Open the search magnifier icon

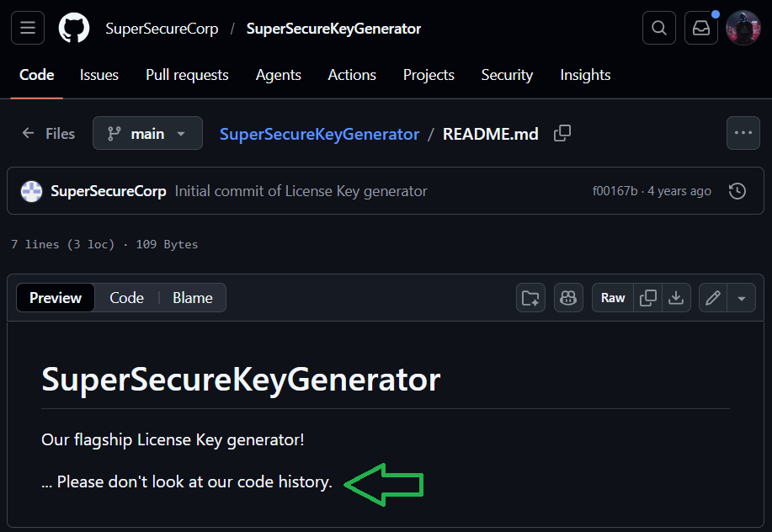(658, 29)
